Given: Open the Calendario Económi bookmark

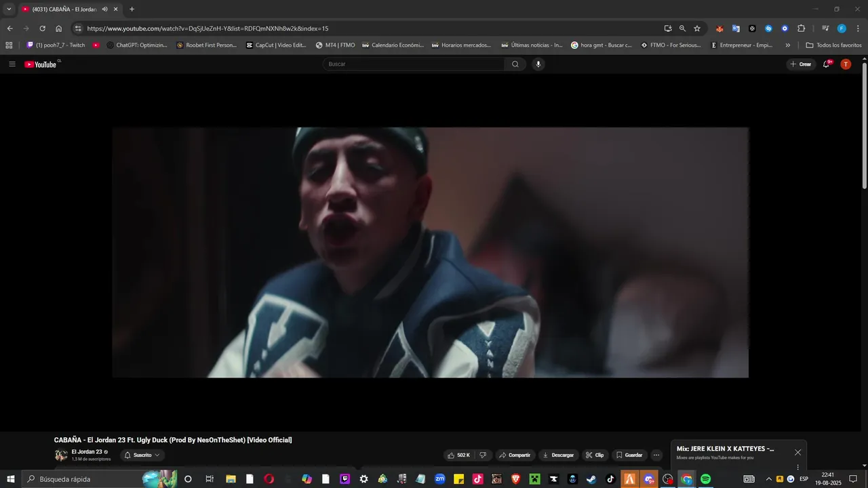Looking at the screenshot, I should (x=393, y=45).
